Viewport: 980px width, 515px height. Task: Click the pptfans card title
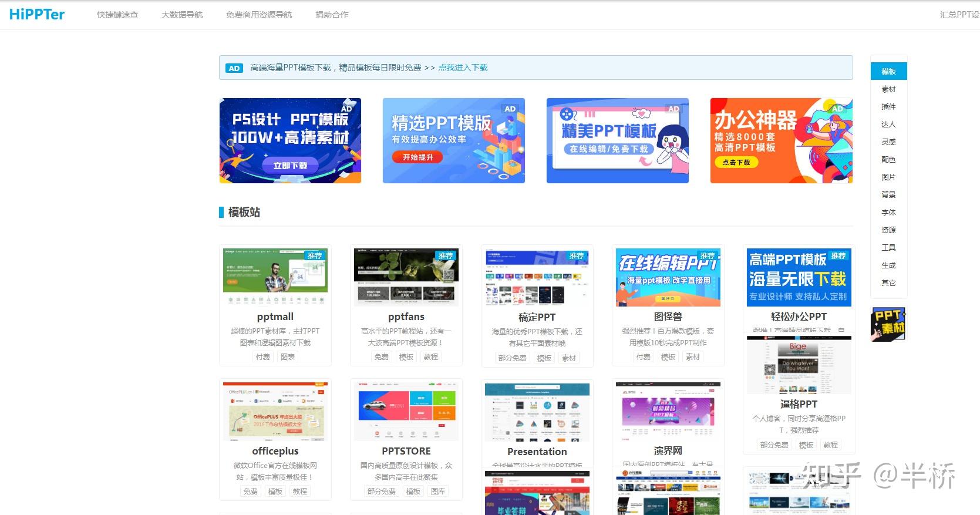pos(406,317)
